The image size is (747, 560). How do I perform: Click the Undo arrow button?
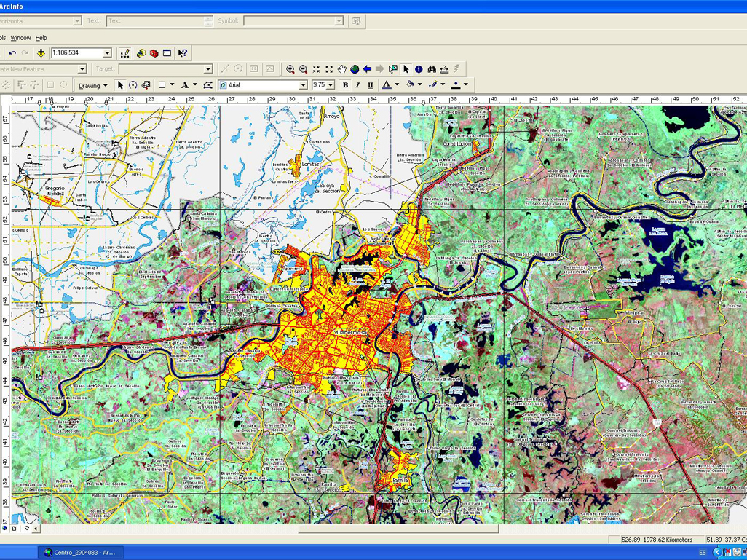12,53
